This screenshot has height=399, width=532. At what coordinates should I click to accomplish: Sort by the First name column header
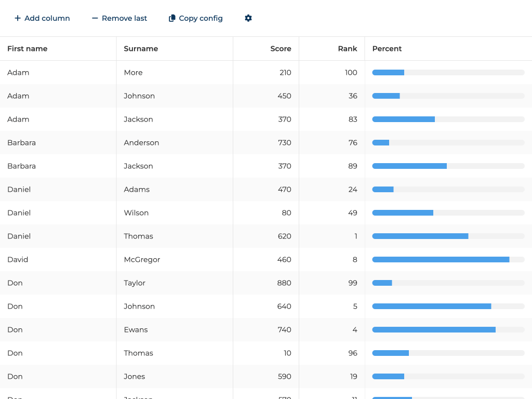[x=28, y=49]
